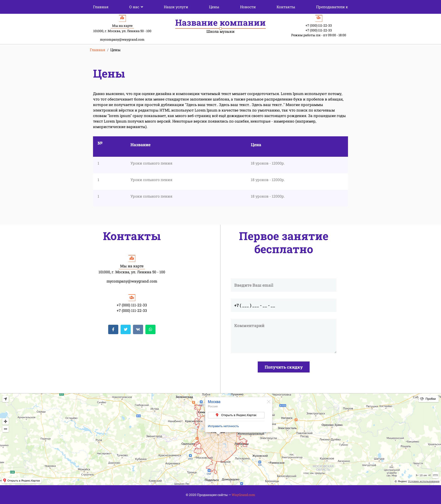Click the map ruler tool icon

coord(435,475)
